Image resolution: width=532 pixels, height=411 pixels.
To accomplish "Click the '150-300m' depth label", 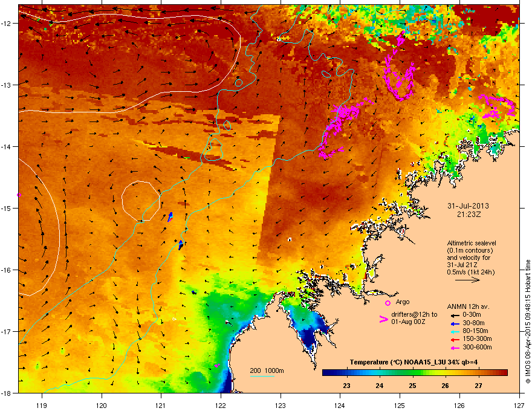I will tap(477, 338).
